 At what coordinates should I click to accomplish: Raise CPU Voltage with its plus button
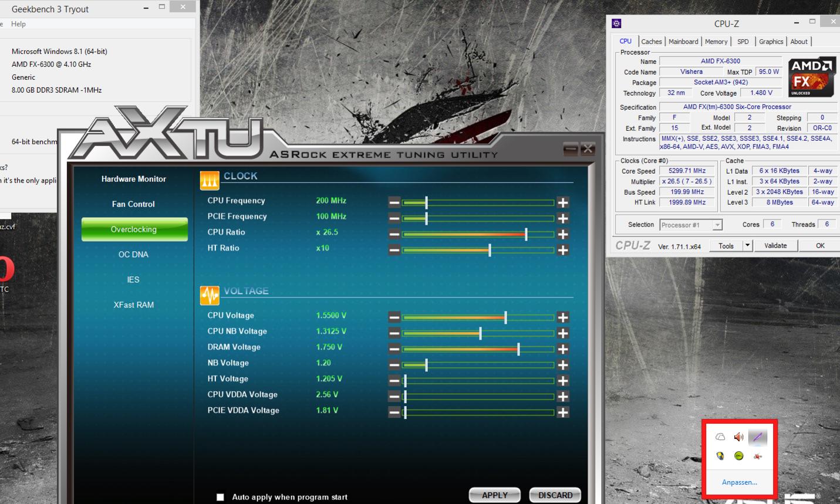(x=563, y=317)
